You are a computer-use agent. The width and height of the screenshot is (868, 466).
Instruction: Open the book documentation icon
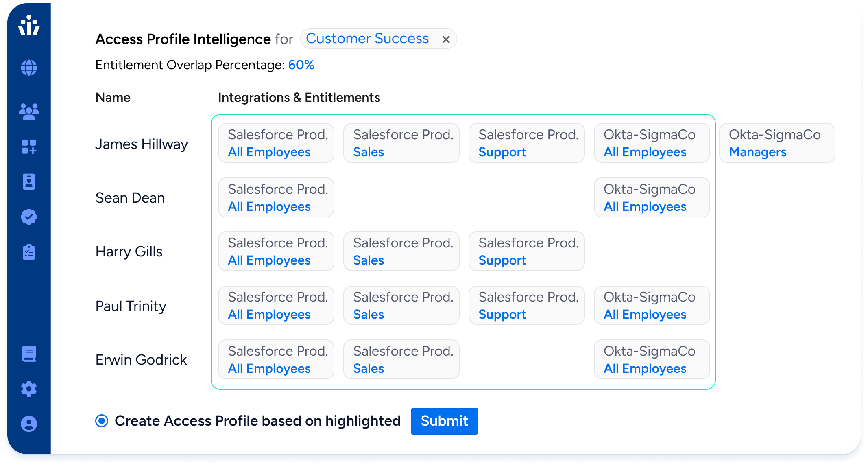tap(29, 354)
